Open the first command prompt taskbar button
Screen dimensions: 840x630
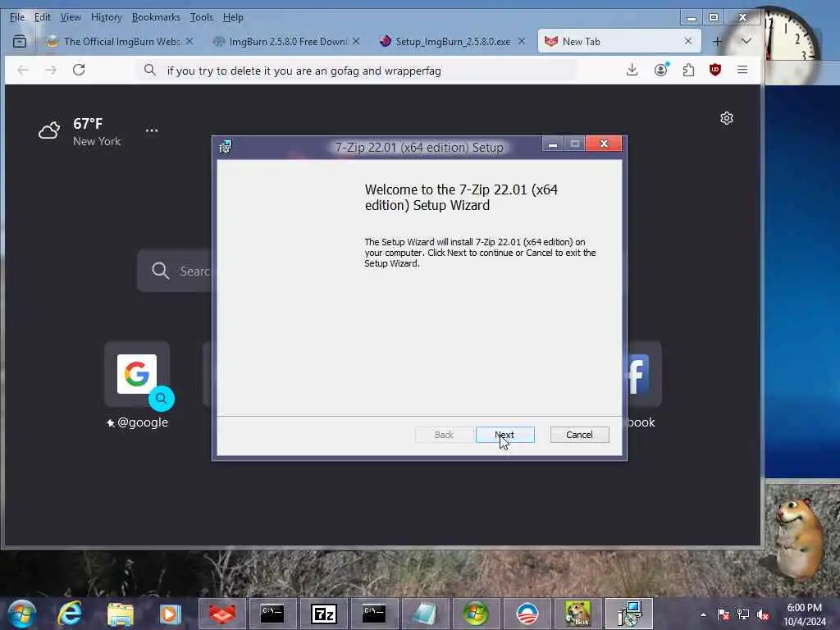[x=272, y=614]
